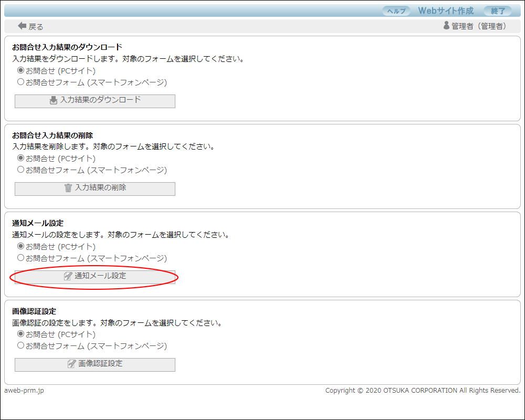Viewport: 525px width, 420px height.
Task: Go back using the 戻る link
Action: coord(36,26)
